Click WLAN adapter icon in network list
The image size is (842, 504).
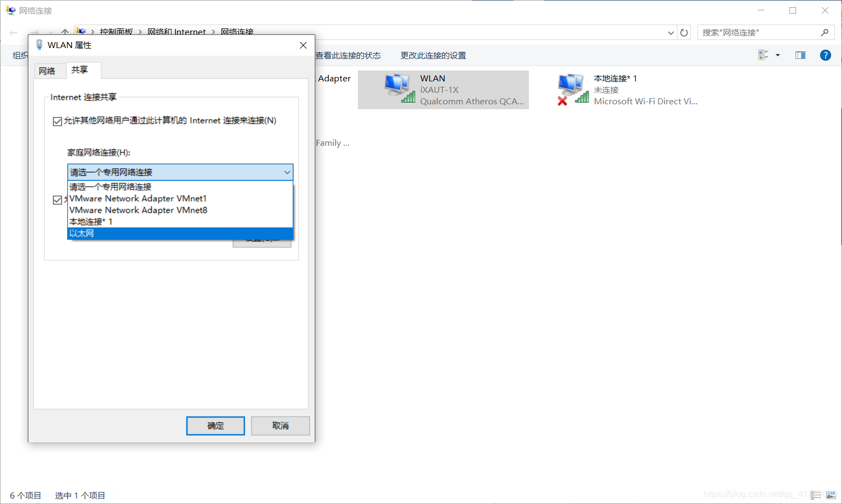pos(399,88)
